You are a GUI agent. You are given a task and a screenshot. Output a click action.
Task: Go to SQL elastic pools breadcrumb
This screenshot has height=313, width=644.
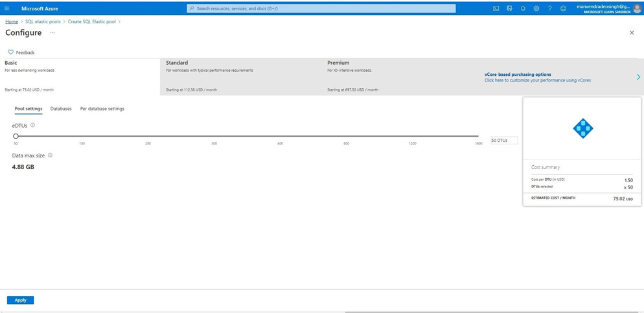point(43,21)
